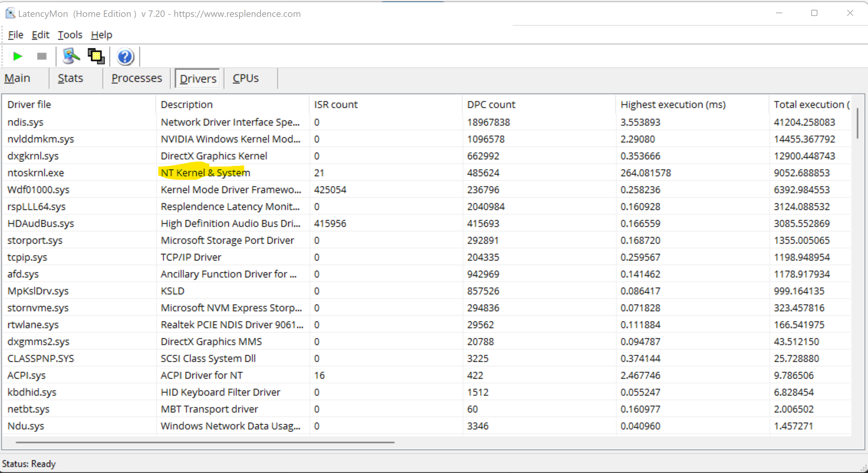Select the kbdhid.sys driver row
868x473 pixels.
[427, 392]
